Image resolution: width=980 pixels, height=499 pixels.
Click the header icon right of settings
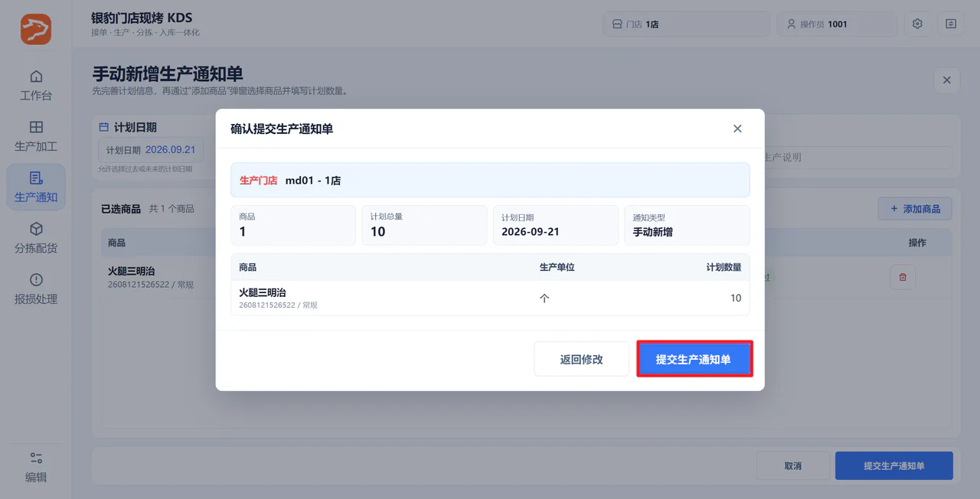[951, 24]
